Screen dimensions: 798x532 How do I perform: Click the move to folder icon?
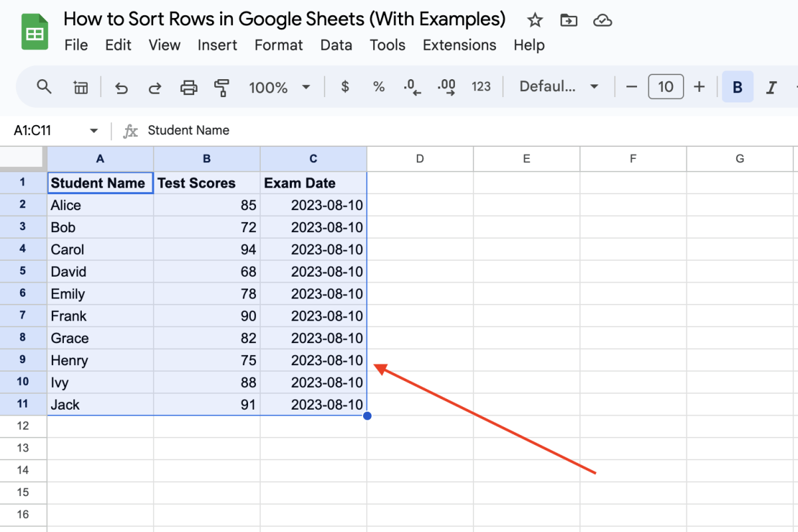pos(569,21)
